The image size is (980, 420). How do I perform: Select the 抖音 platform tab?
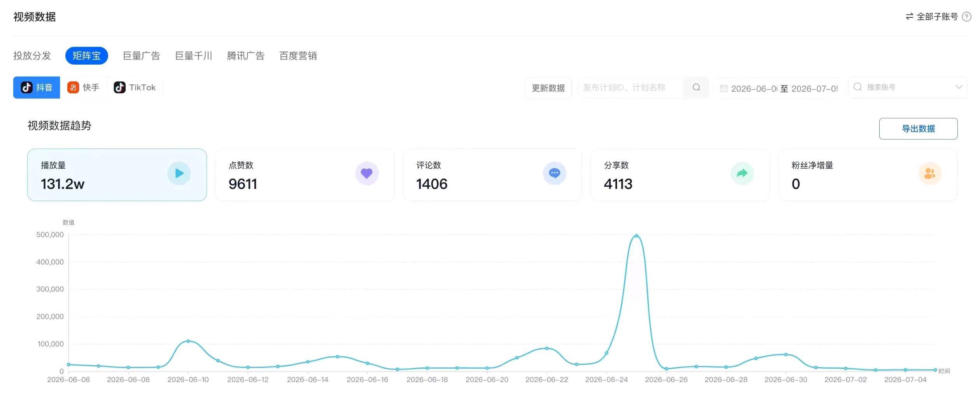click(37, 87)
